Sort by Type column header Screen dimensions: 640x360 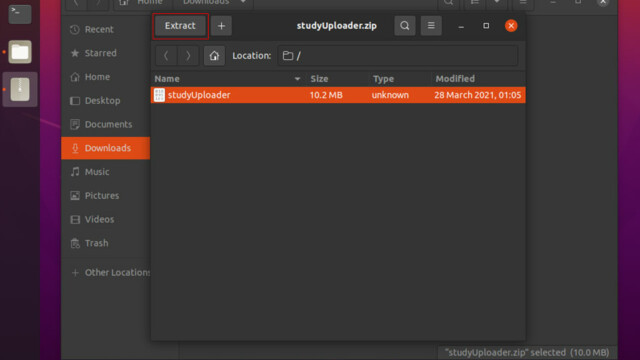pyautogui.click(x=400, y=78)
